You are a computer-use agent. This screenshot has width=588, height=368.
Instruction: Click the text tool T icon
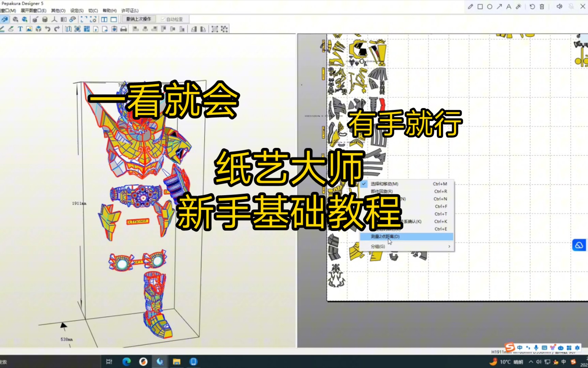click(20, 29)
